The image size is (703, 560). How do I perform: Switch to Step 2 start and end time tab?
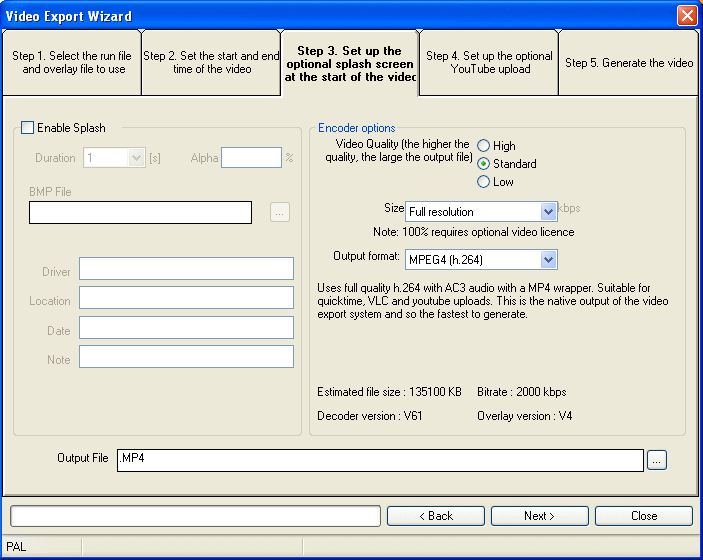(x=211, y=63)
